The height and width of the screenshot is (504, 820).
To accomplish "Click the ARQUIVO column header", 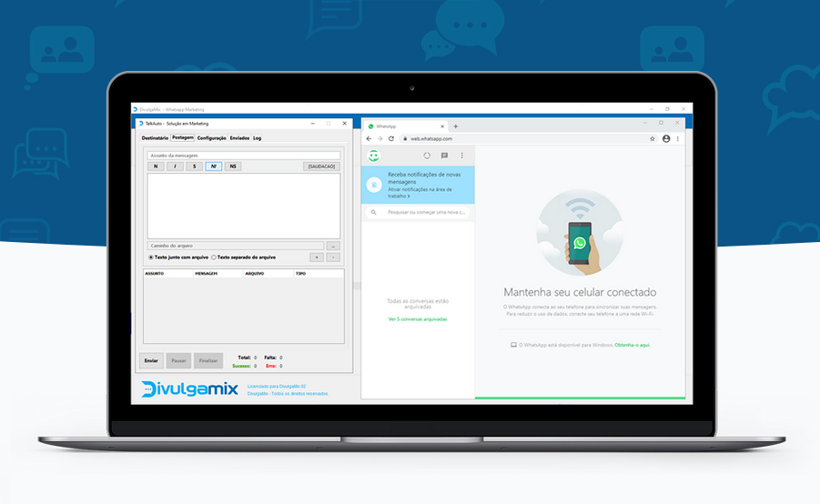I will tap(268, 274).
